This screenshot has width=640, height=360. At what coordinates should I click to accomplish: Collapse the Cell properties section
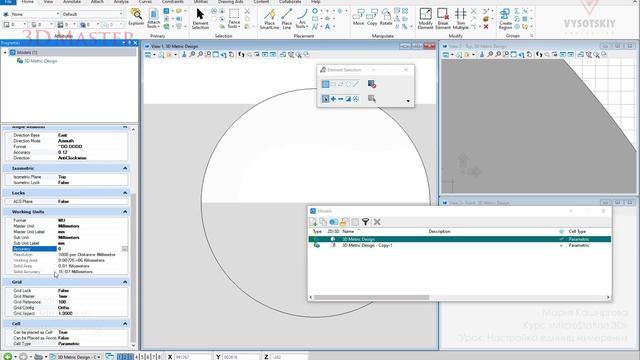coord(125,324)
